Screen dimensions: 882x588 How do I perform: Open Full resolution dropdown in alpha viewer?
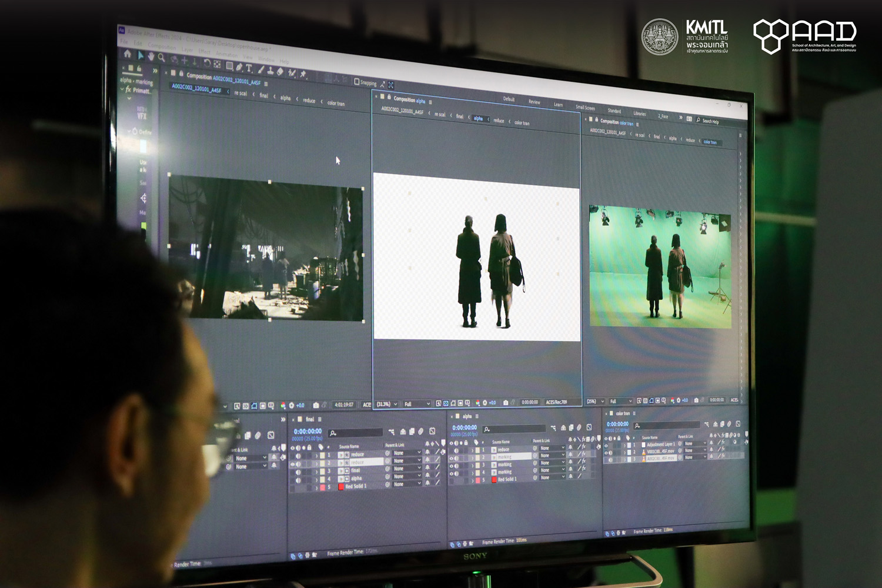point(416,404)
